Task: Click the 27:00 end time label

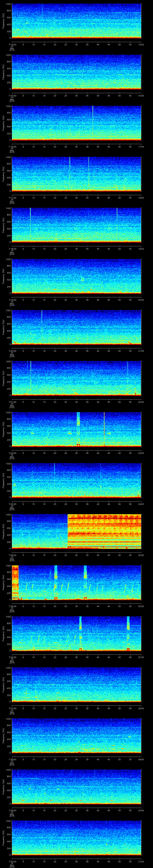Action: point(141,657)
